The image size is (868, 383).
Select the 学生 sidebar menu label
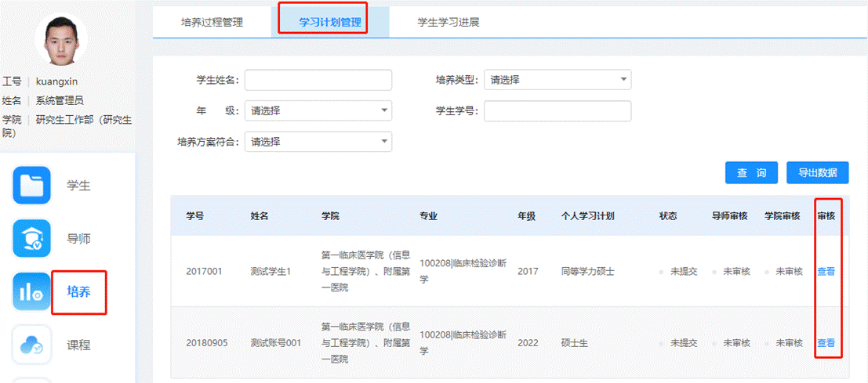pos(78,186)
